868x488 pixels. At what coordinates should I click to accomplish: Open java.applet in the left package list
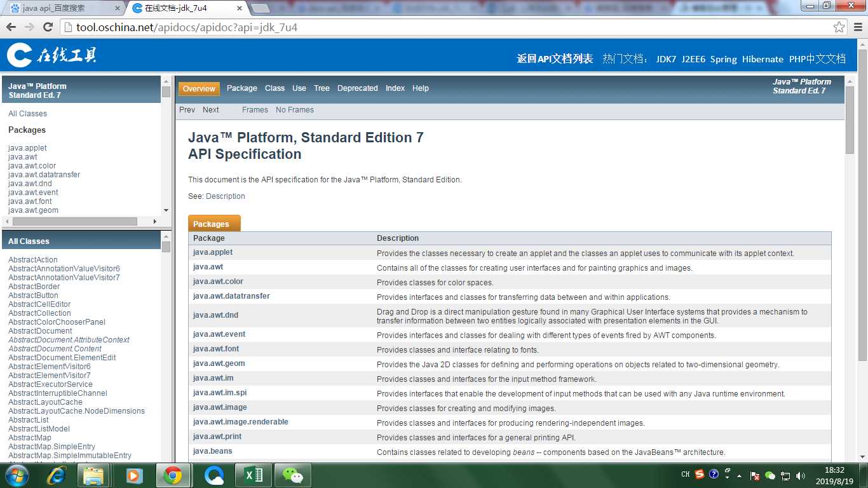tap(27, 148)
